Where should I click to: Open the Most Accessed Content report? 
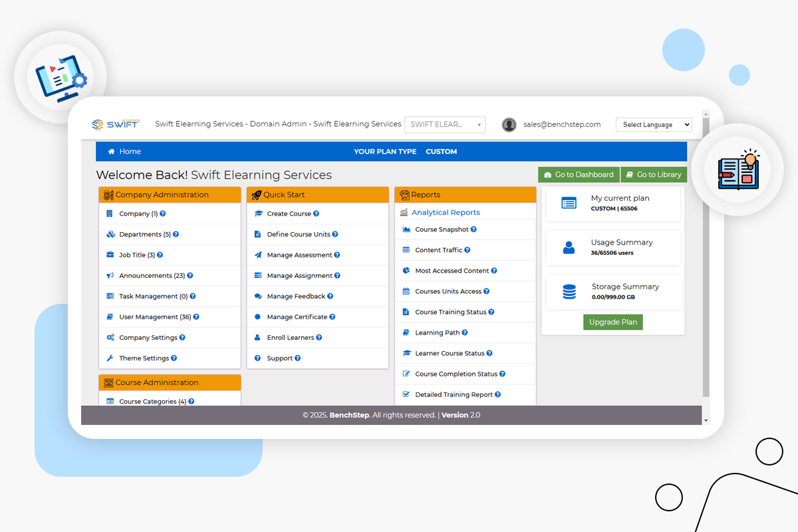coord(452,271)
